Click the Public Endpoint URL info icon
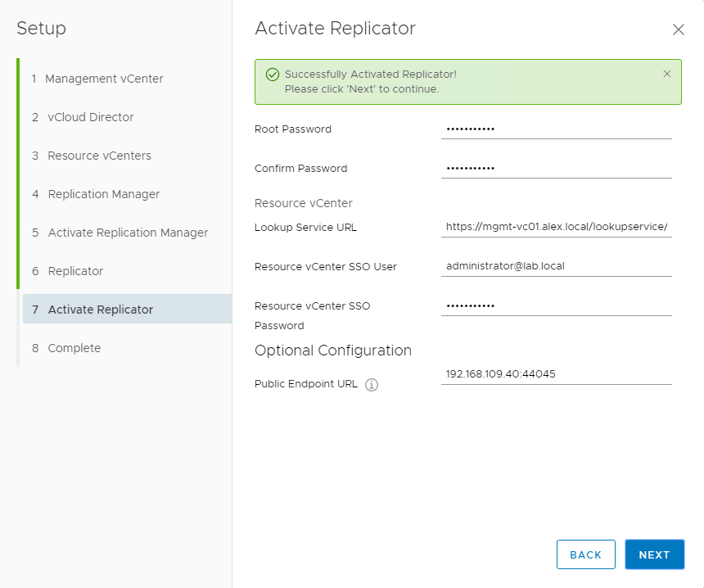Screen dimensions: 704x588 [x=371, y=385]
